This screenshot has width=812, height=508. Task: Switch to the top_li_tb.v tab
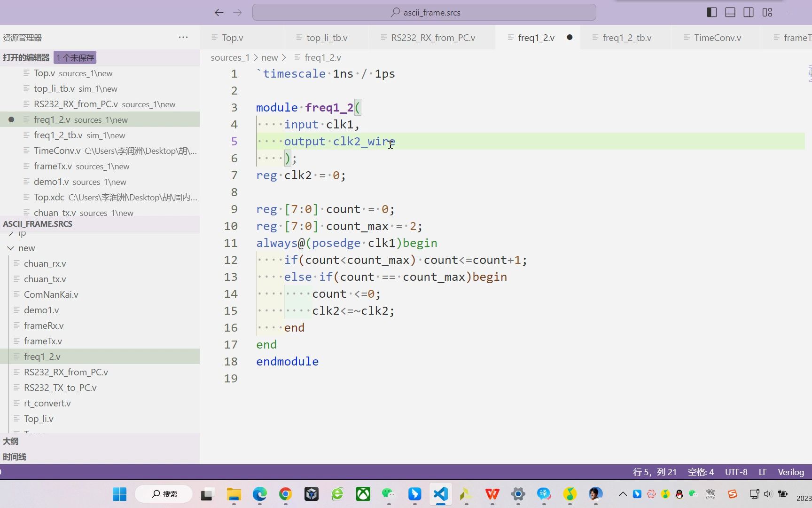pos(327,38)
